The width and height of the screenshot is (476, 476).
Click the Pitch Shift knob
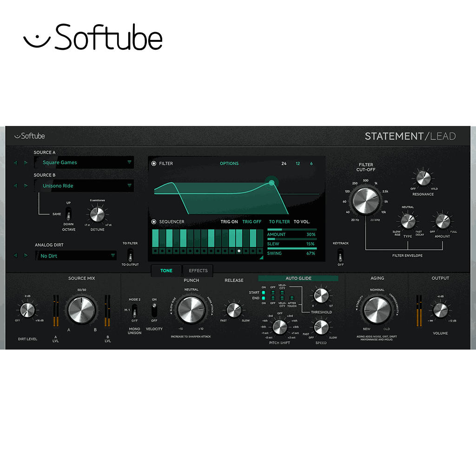click(x=279, y=327)
